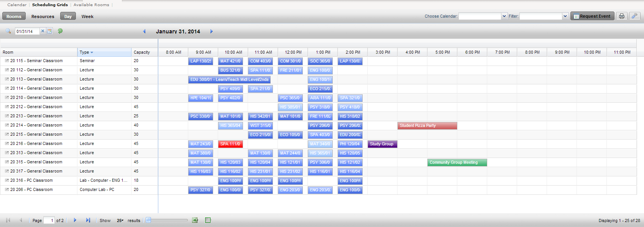
Task: Sort by the Type column header
Action: 104,52
